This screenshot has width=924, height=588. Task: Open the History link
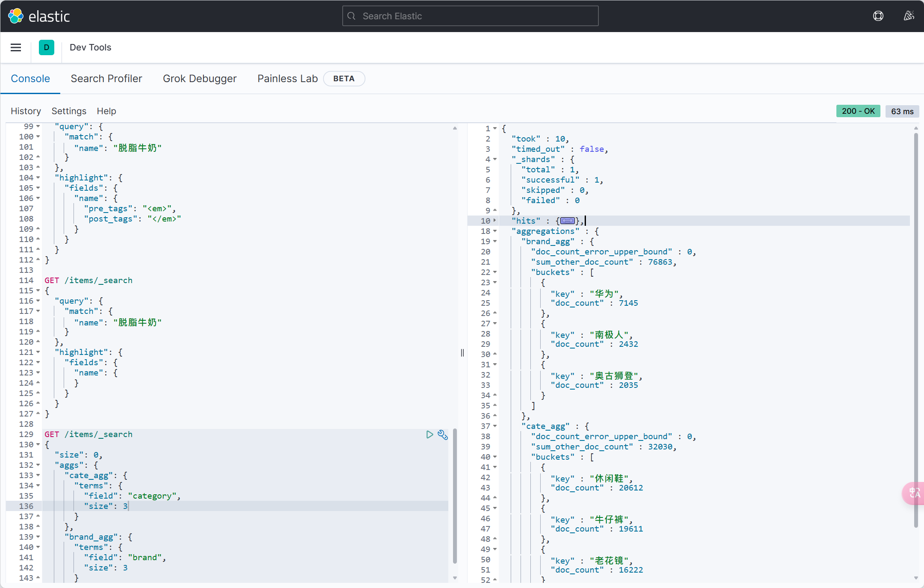(26, 111)
